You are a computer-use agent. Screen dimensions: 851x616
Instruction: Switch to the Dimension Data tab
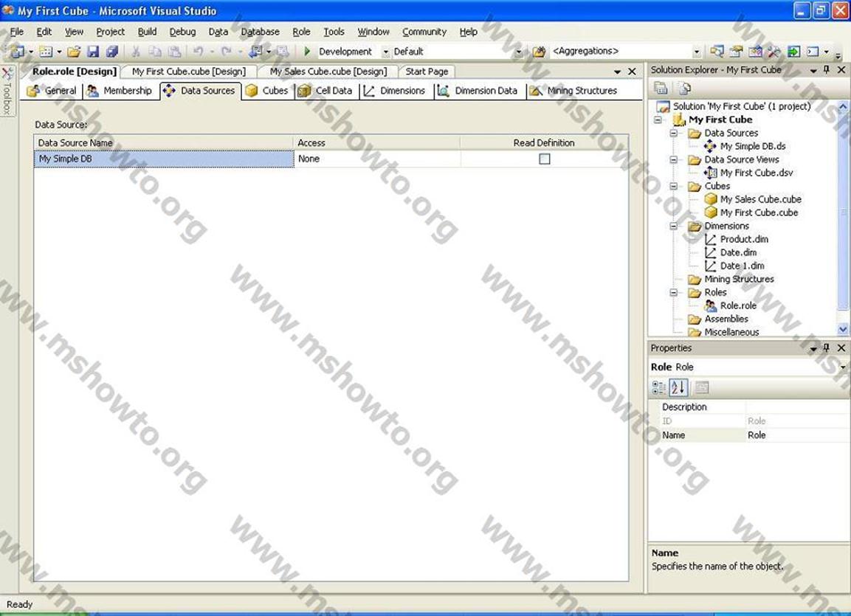click(x=478, y=91)
